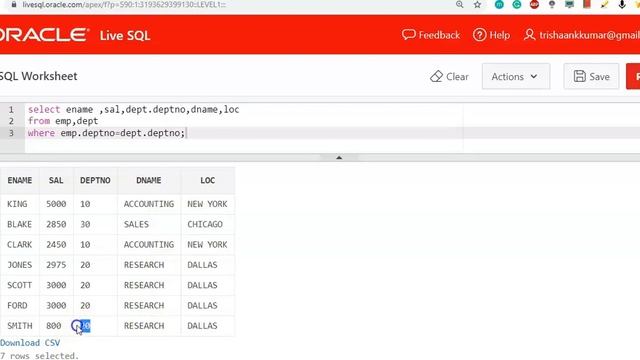
Task: Collapse editor using the splitter arrow
Action: (339, 158)
